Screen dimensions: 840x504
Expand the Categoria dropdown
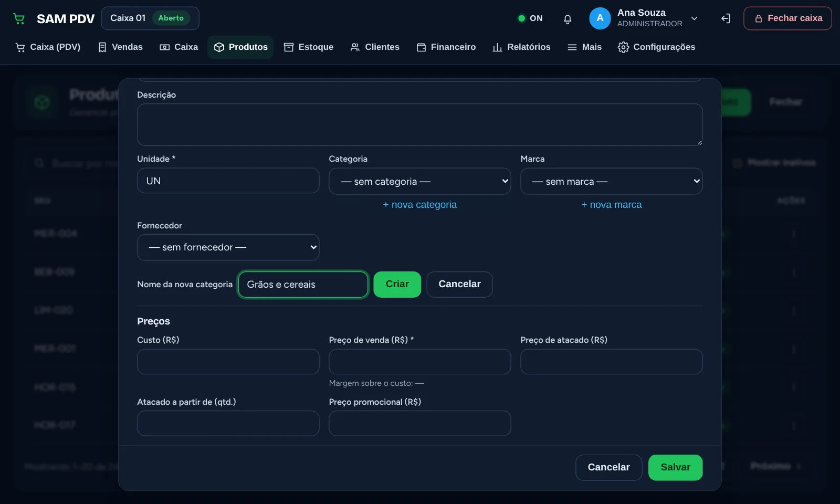coord(420,181)
